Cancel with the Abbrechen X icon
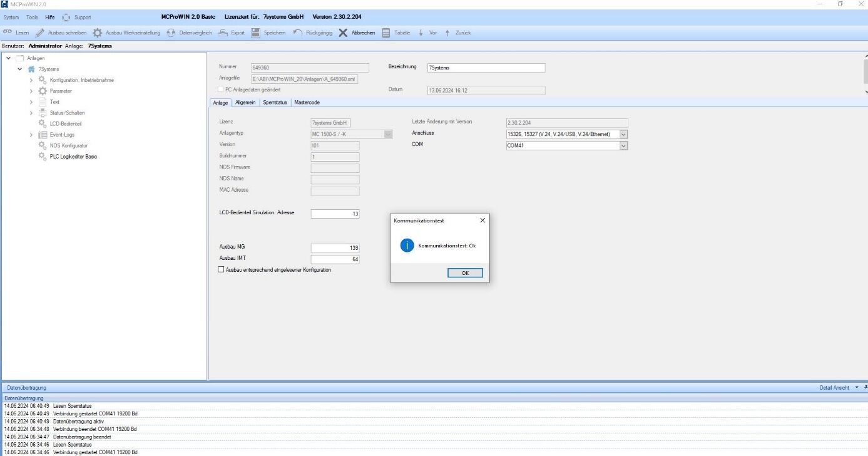868x456 pixels. 344,33
